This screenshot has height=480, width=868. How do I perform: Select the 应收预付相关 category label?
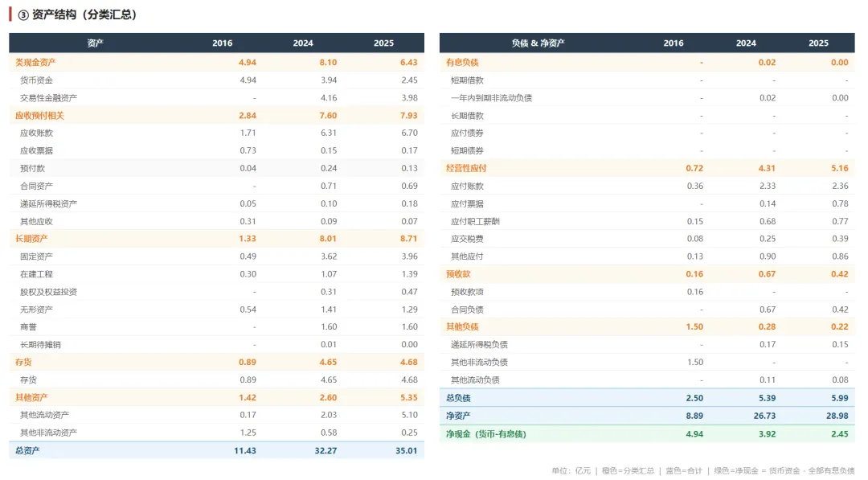click(39, 116)
